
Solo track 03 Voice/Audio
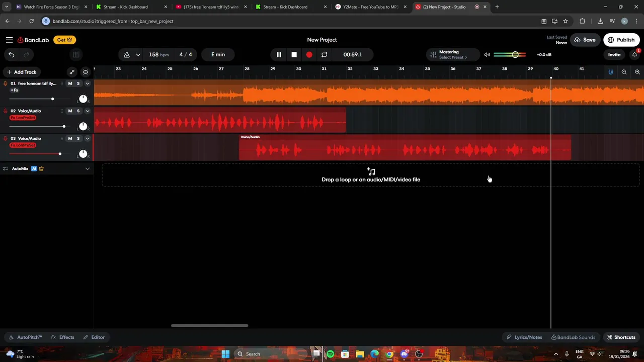[78, 138]
